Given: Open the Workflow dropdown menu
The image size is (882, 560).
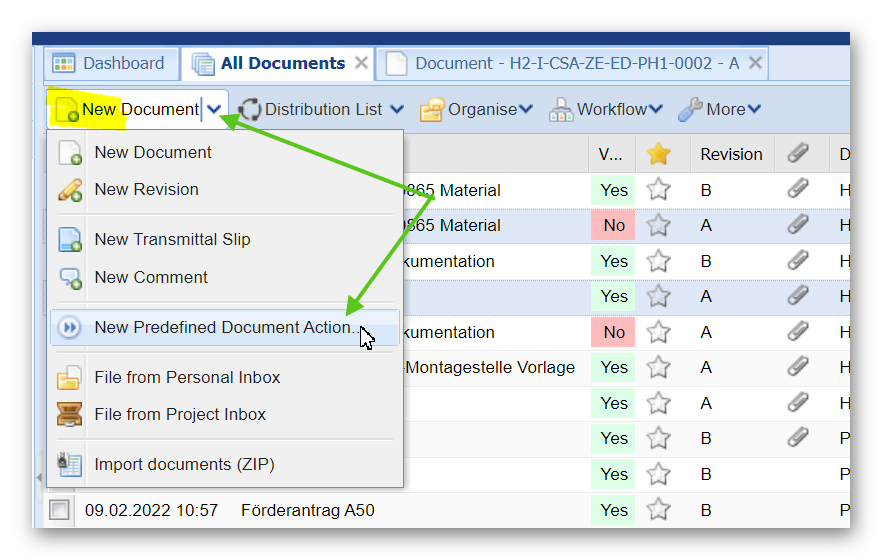Looking at the screenshot, I should pos(606,109).
